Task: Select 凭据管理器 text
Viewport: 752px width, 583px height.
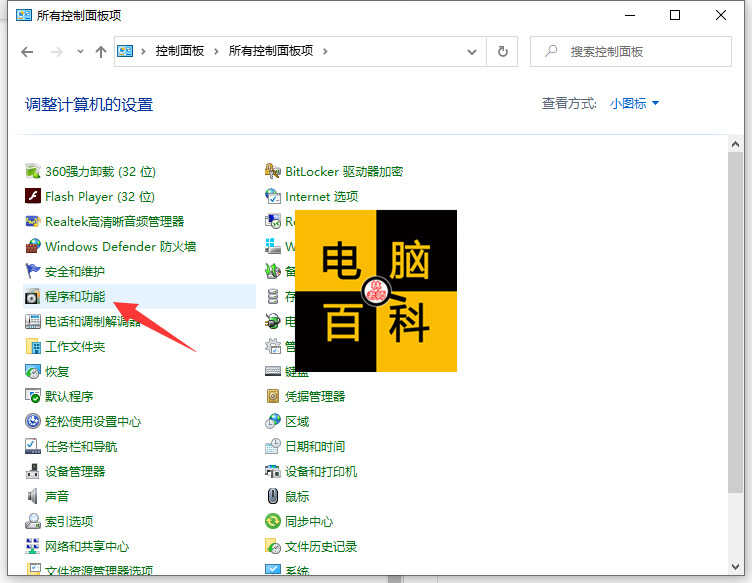Action: [315, 396]
